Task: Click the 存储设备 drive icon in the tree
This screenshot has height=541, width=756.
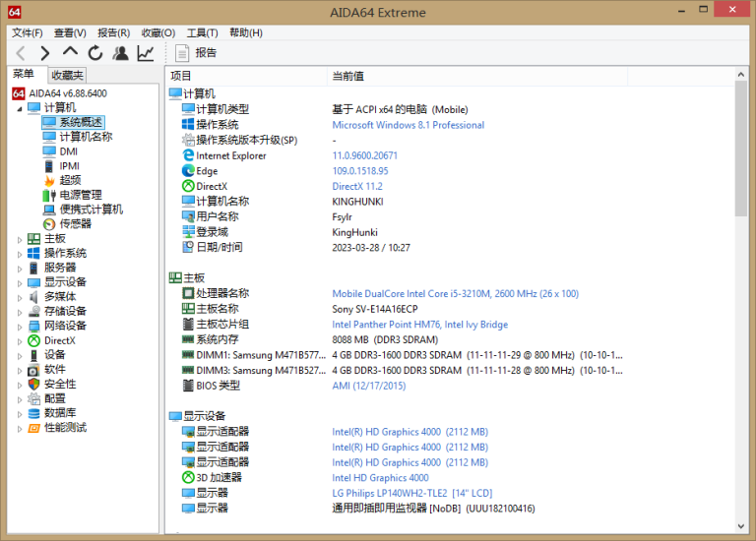Action: pos(33,311)
